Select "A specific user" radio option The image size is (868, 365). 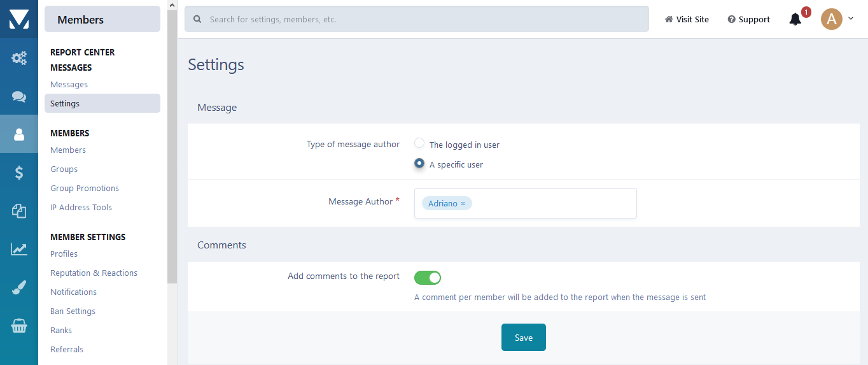(x=419, y=163)
